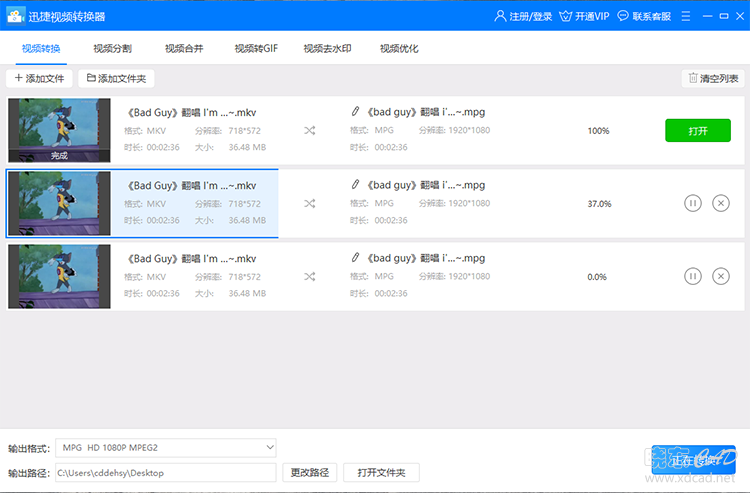Open the hamburger menu in title bar
This screenshot has height=493, width=750.
tap(686, 16)
